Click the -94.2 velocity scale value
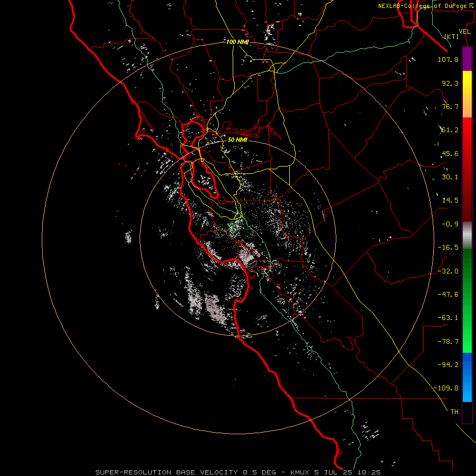 tap(448, 364)
